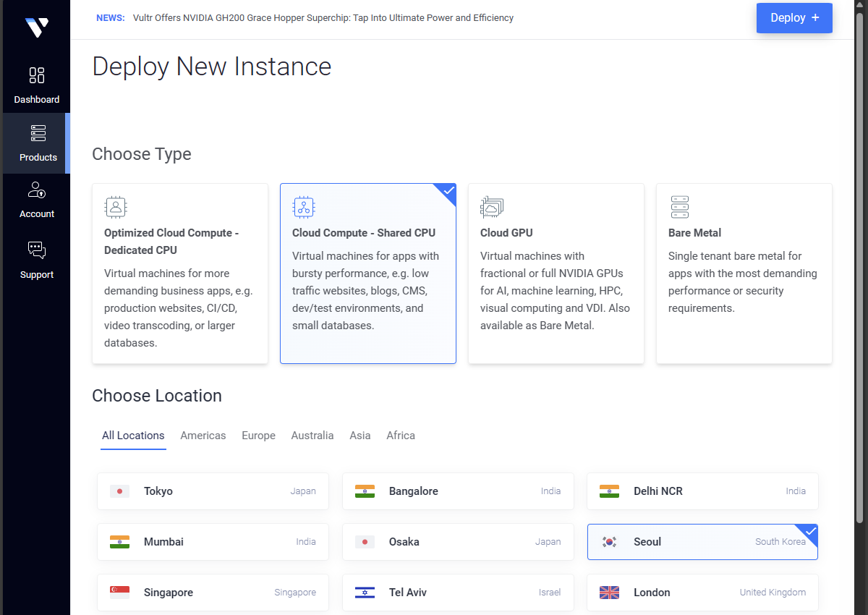Choose Seoul as location
This screenshot has height=615, width=868.
coord(702,542)
